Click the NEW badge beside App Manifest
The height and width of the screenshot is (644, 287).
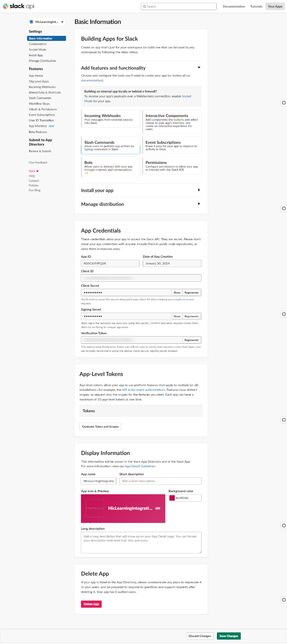coord(51,126)
